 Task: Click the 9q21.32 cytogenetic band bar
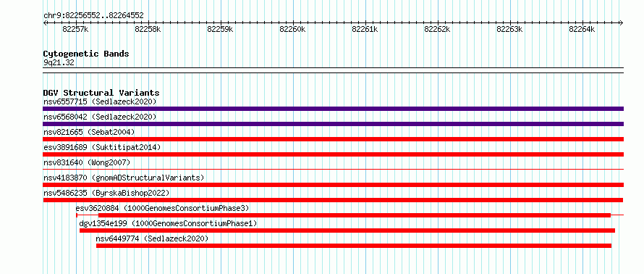click(333, 70)
